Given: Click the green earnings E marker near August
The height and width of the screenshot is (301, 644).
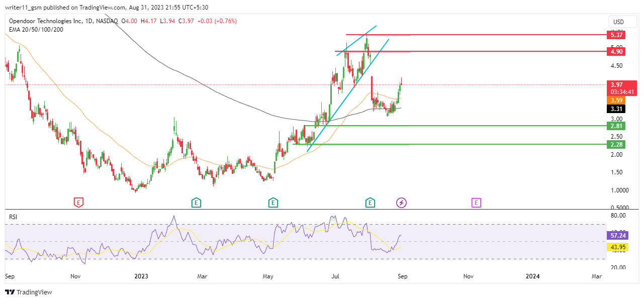Looking at the screenshot, I should [x=370, y=203].
